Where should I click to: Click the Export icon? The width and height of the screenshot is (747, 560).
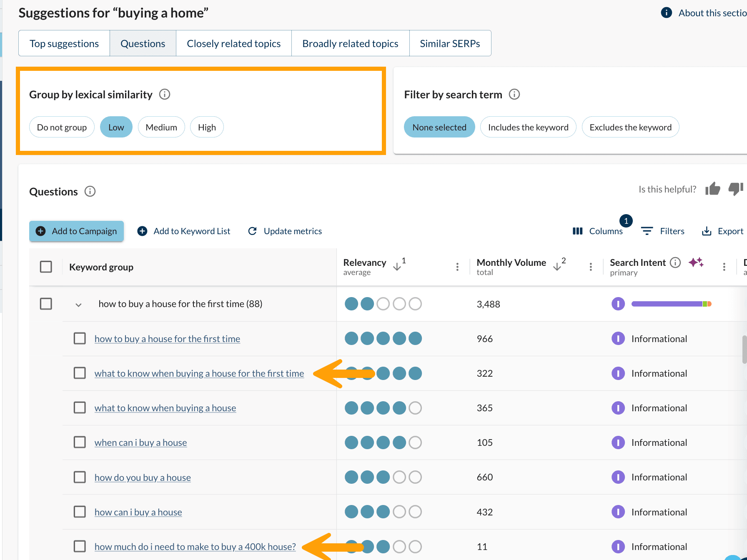pyautogui.click(x=707, y=231)
